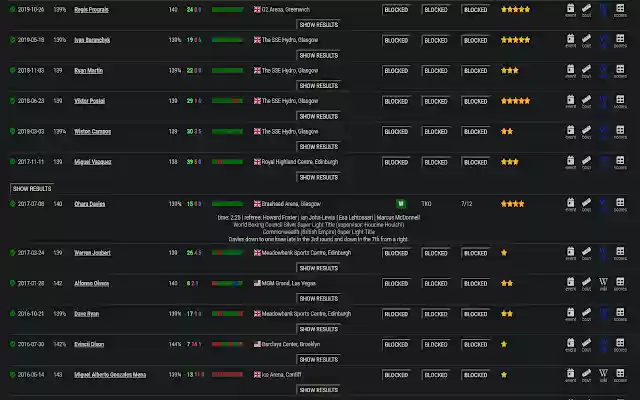Click green W result badge for Ohara Davies

coord(401,204)
